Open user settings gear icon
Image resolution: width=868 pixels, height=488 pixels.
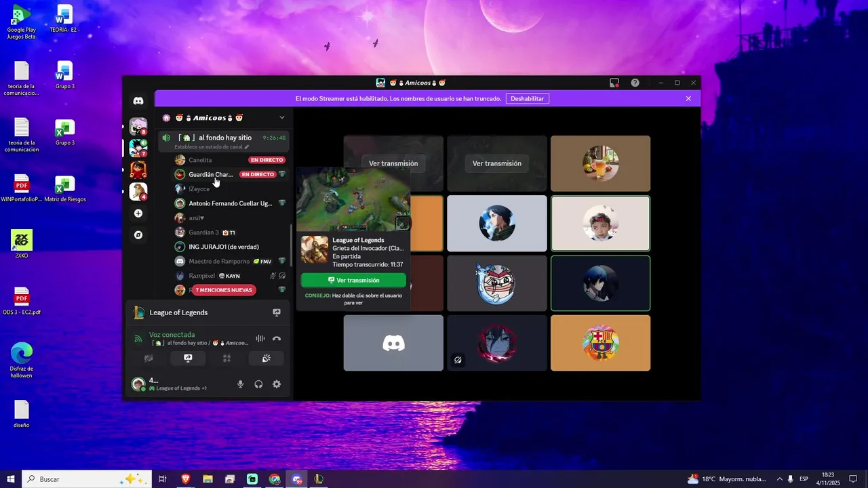(277, 384)
